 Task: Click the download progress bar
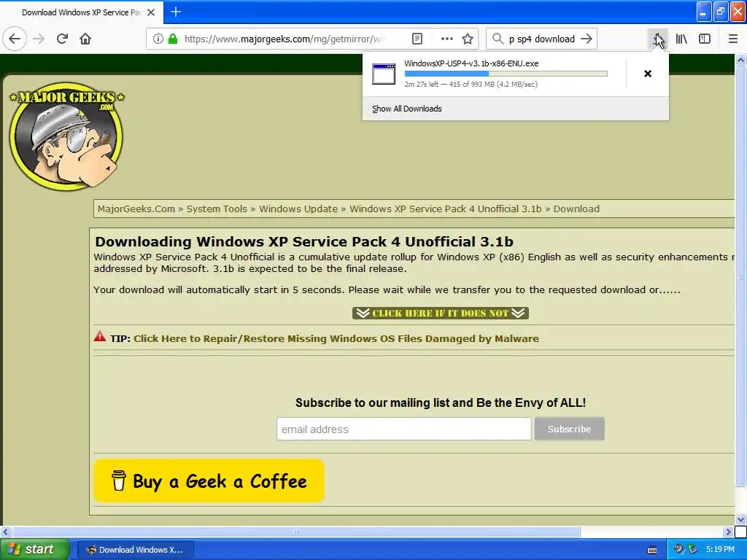506,74
